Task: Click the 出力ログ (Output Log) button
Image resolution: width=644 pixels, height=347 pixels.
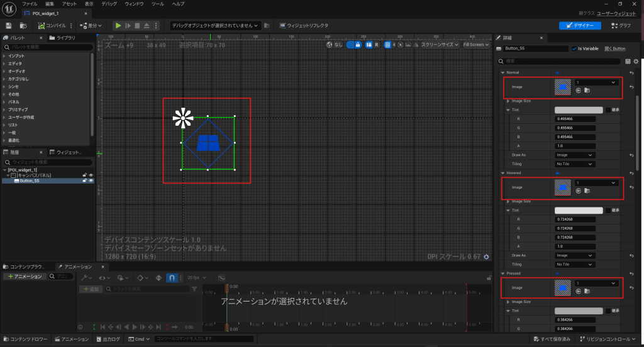Action: point(109,339)
